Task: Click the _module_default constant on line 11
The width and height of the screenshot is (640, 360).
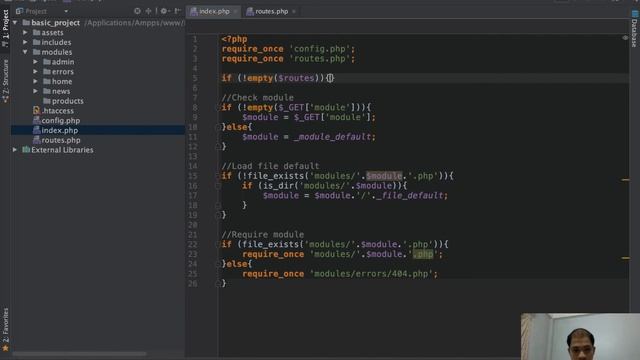Action: (332, 137)
